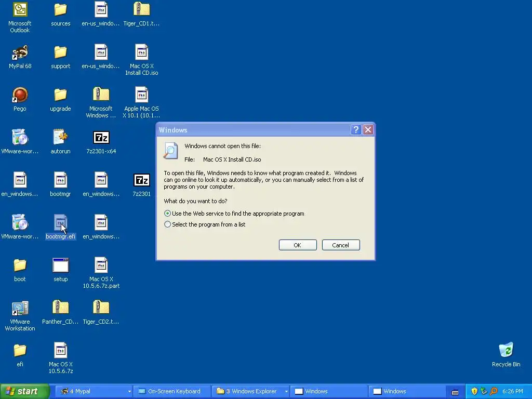Close the Windows dialog with X

(368, 129)
